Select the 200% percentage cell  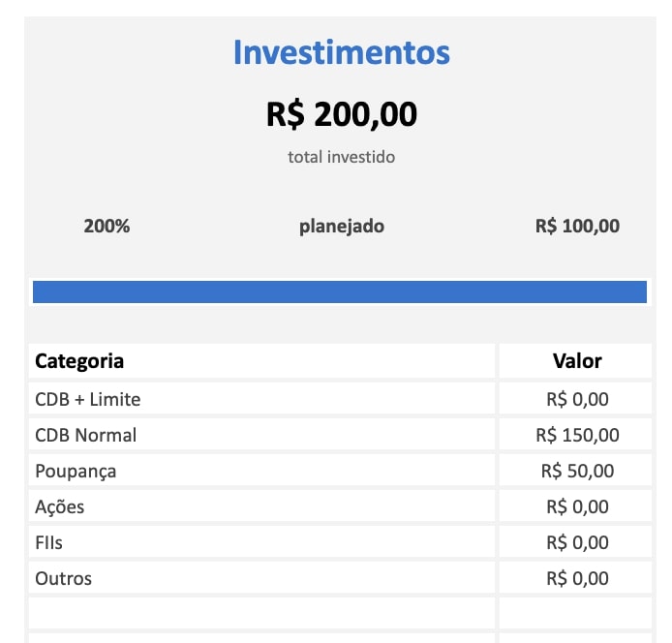107,226
